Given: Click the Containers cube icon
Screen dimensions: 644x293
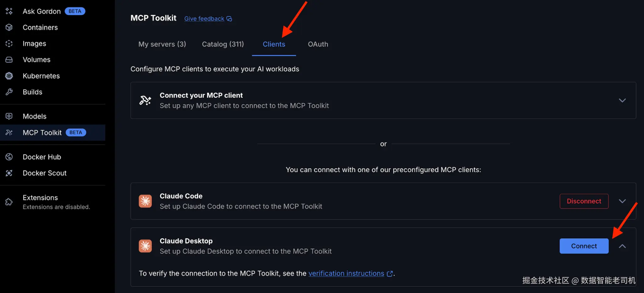Looking at the screenshot, I should point(9,27).
